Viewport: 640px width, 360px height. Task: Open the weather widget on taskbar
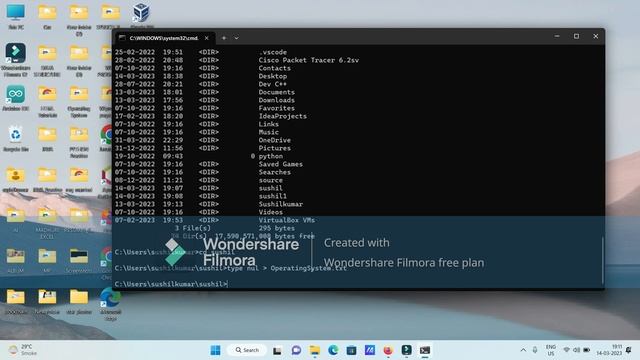[23, 350]
